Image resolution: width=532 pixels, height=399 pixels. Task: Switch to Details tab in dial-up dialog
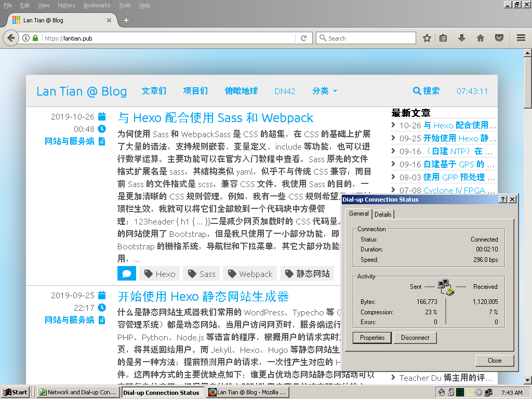tap(383, 214)
